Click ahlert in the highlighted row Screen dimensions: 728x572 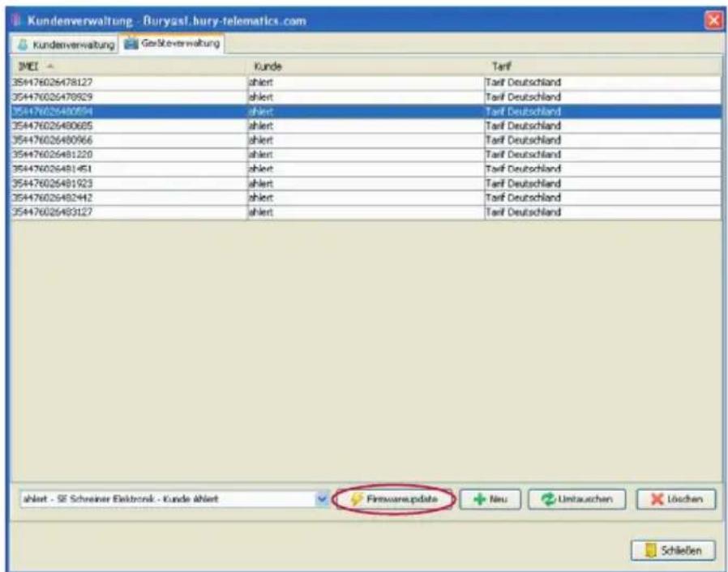pos(261,111)
